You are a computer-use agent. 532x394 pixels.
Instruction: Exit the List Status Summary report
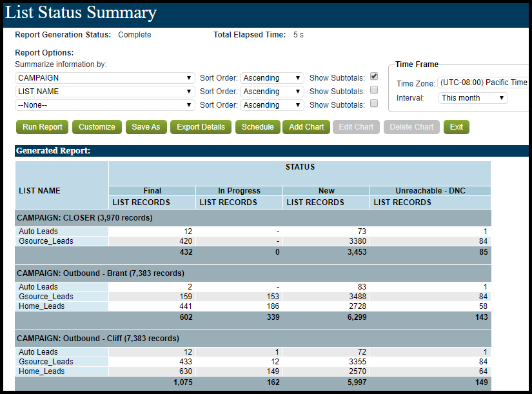coord(457,127)
